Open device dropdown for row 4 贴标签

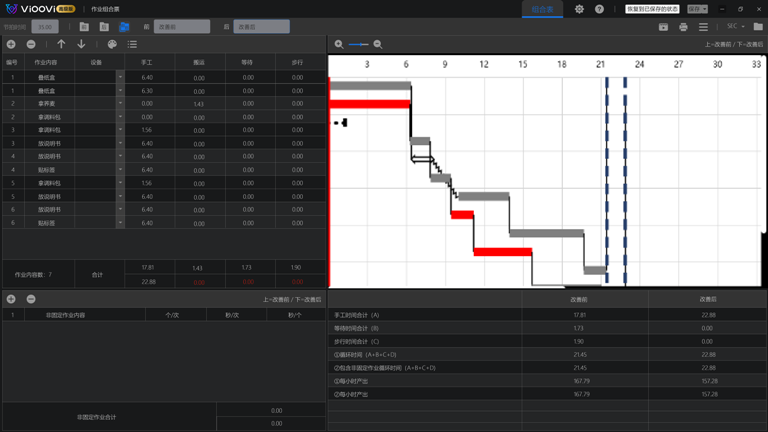click(120, 170)
